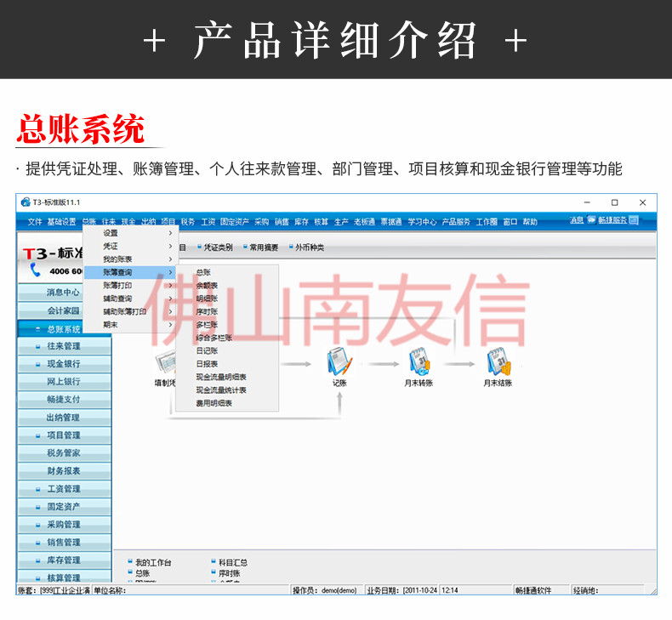Expand the 账簿打印 submenu
The width and height of the screenshot is (672, 620).
131,286
